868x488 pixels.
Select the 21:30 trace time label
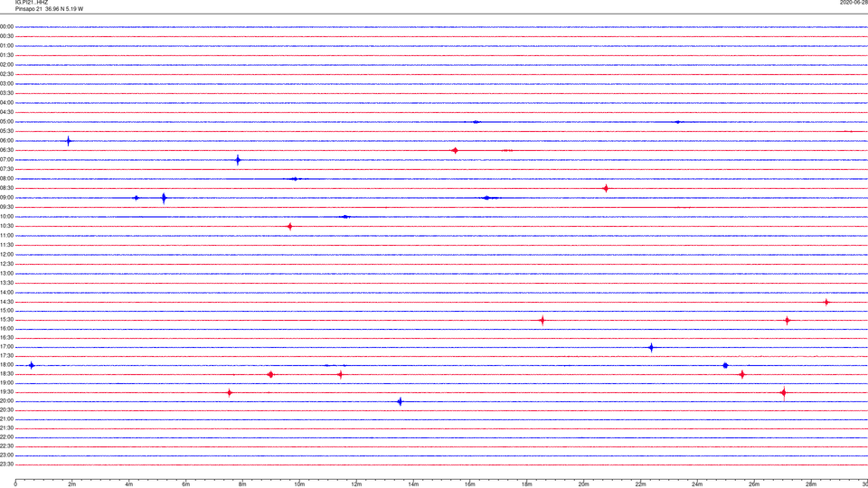click(x=6, y=428)
